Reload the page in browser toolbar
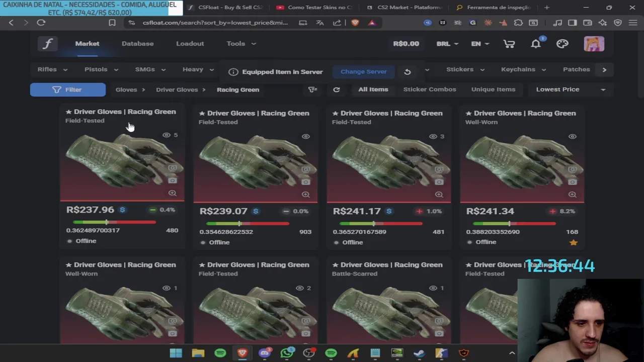Screen dimensions: 644x362 click(x=41, y=23)
